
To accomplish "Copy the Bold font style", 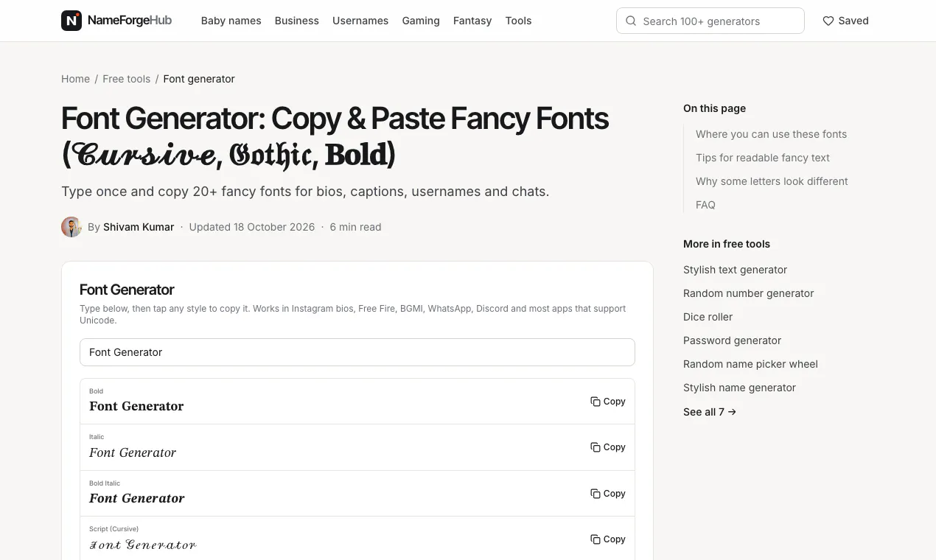I will click(608, 402).
